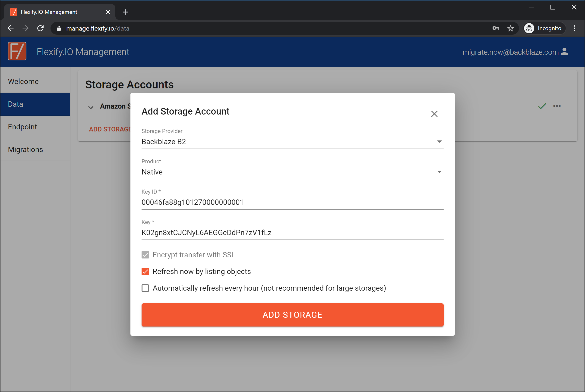Viewport: 585px width, 392px height.
Task: Minimize the browser window
Action: pos(532,7)
